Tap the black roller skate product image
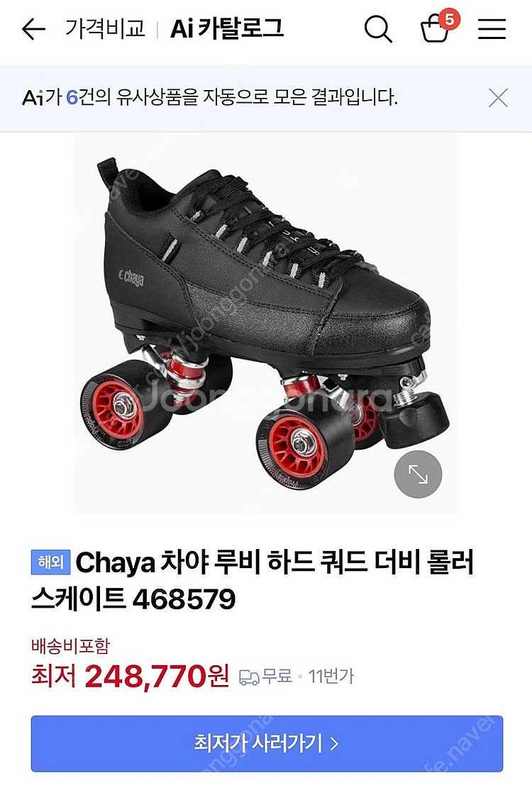 click(265, 325)
